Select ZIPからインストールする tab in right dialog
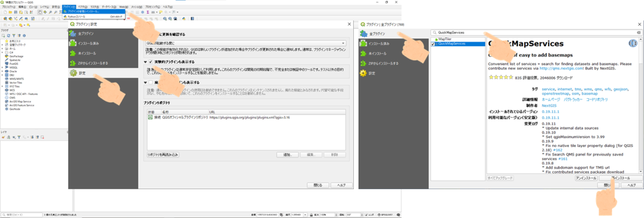The height and width of the screenshot is (218, 644). pyautogui.click(x=393, y=63)
